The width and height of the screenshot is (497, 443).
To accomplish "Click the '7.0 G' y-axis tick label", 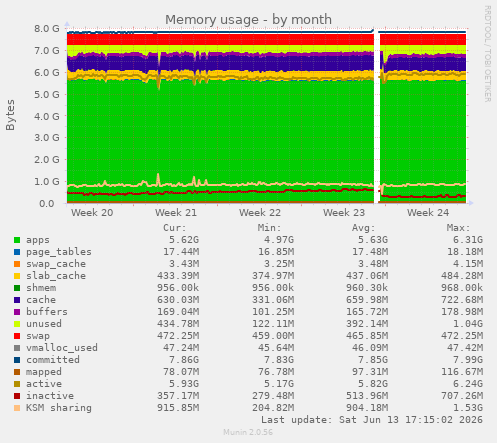I will pyautogui.click(x=47, y=51).
